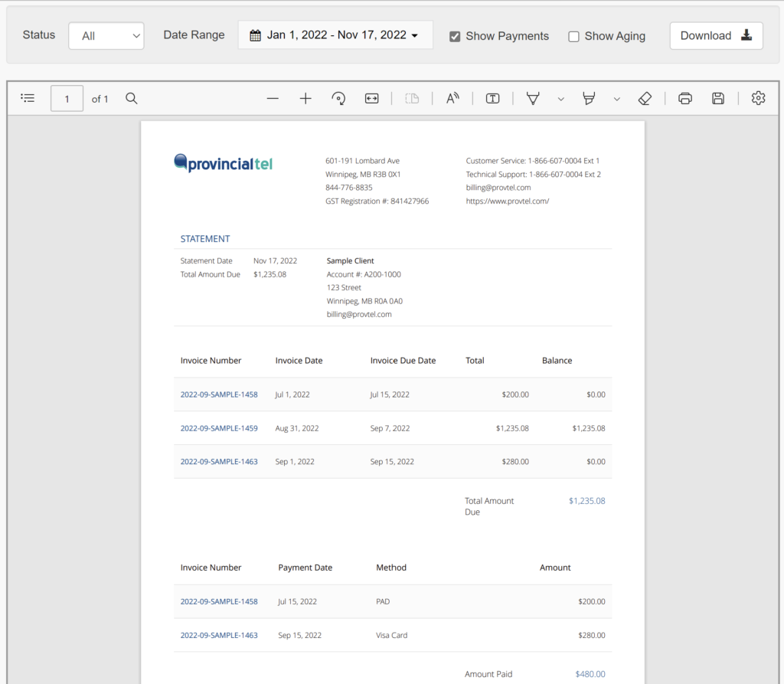The height and width of the screenshot is (684, 784).
Task: Click the Account #: A200-1000 text
Action: [364, 274]
